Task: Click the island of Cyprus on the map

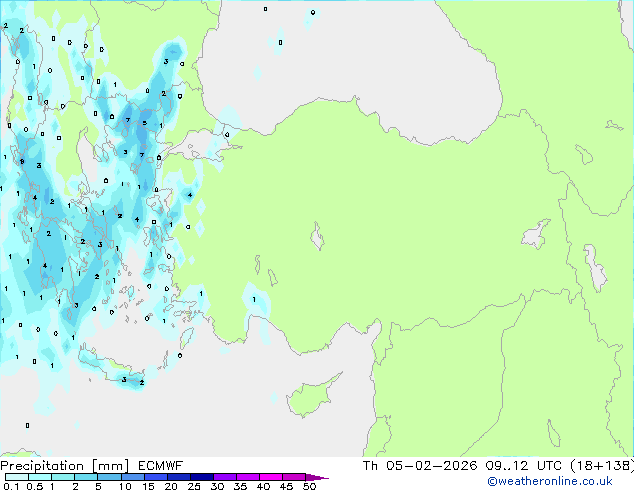Action: tap(311, 396)
